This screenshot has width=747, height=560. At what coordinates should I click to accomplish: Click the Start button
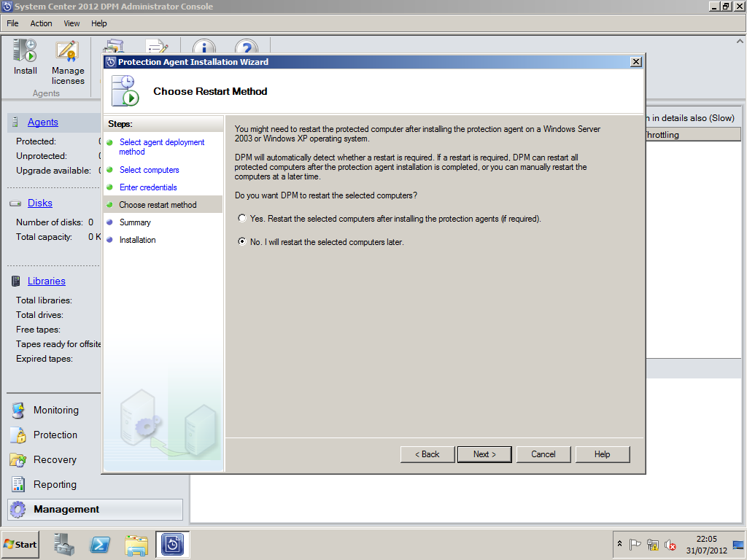20,544
